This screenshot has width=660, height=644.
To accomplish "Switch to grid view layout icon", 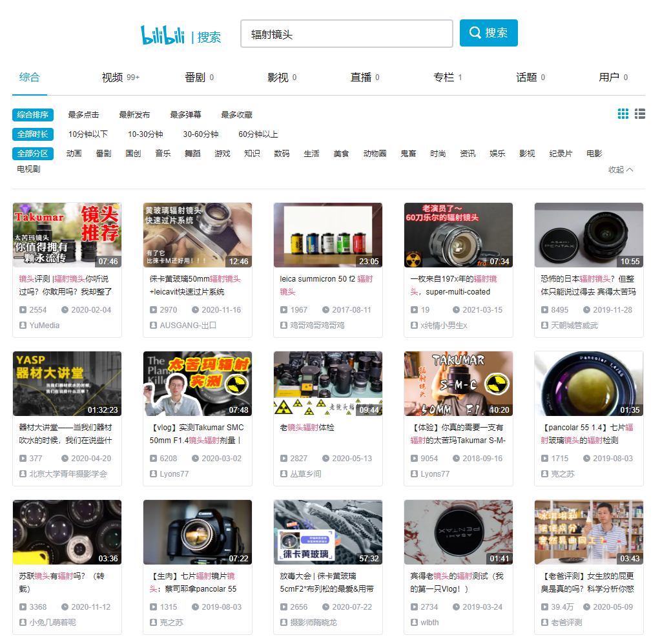I will (623, 114).
